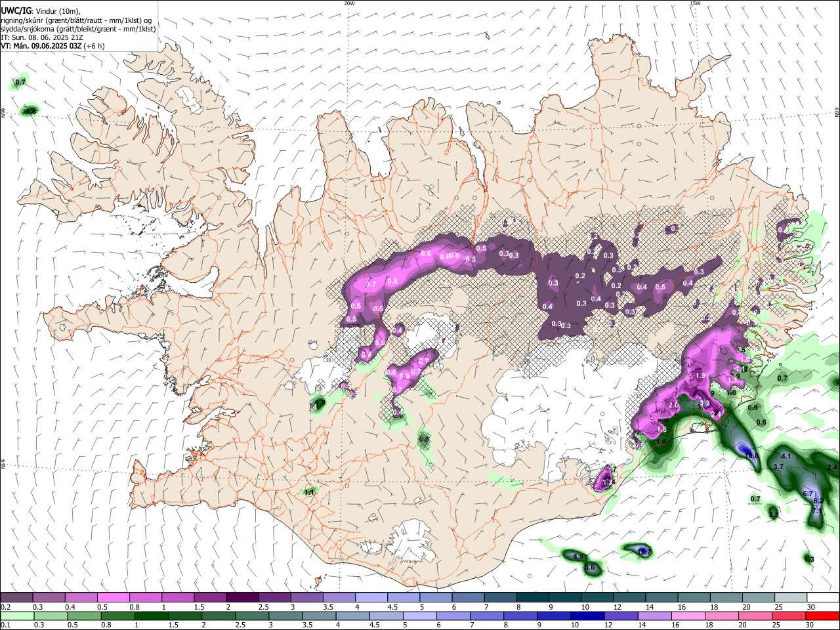
Task: Click the 3.7 precipitation value
Action: tap(778, 467)
